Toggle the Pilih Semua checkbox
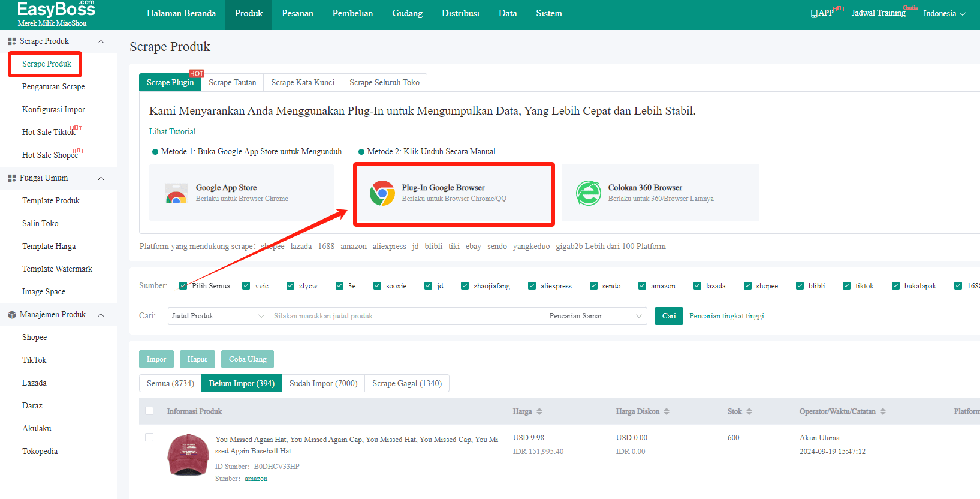Viewport: 980px width, 499px height. (183, 286)
